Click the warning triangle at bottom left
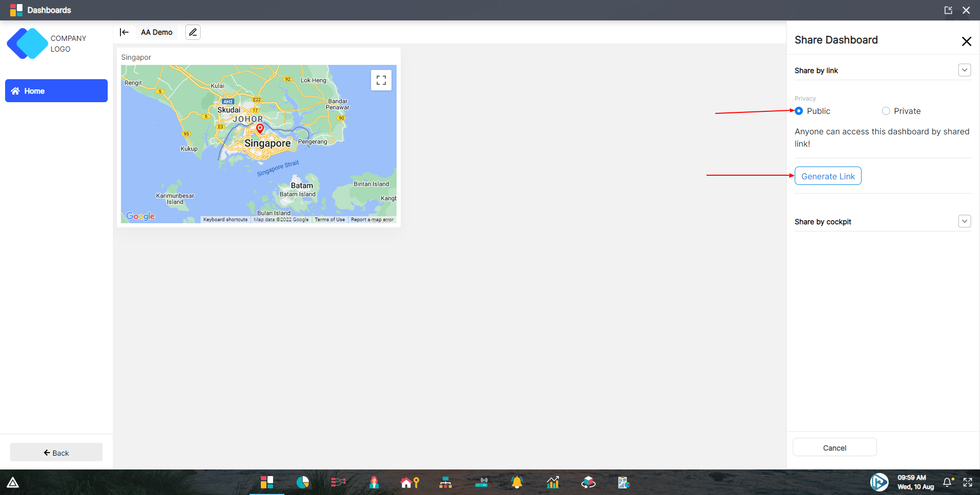This screenshot has height=495, width=980. pos(13,482)
